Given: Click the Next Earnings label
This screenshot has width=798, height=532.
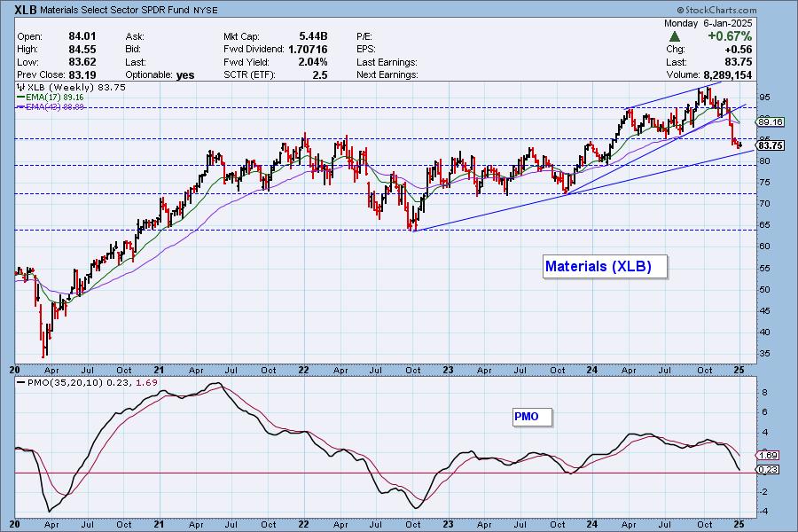Looking at the screenshot, I should 387,74.
